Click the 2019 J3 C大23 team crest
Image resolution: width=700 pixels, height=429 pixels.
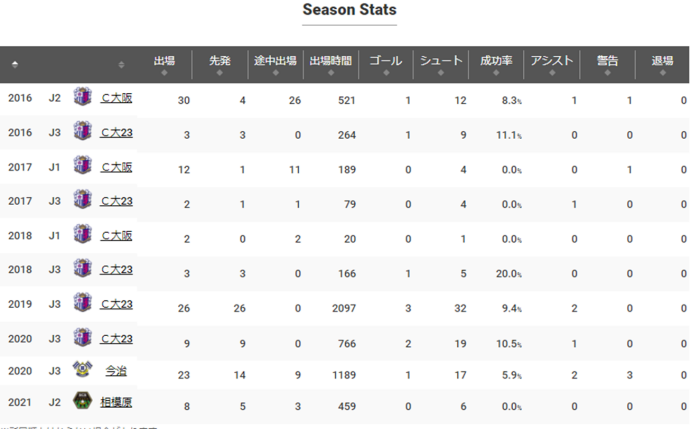click(x=82, y=304)
